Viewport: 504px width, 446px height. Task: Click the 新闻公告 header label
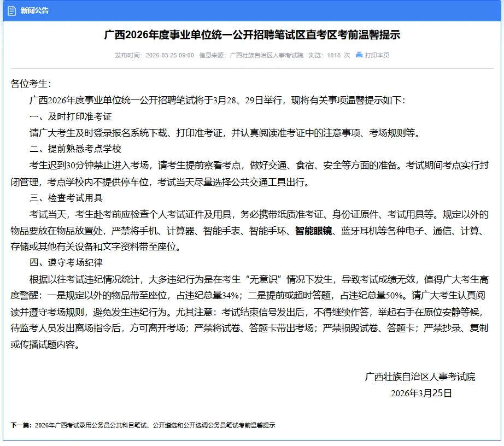(34, 10)
